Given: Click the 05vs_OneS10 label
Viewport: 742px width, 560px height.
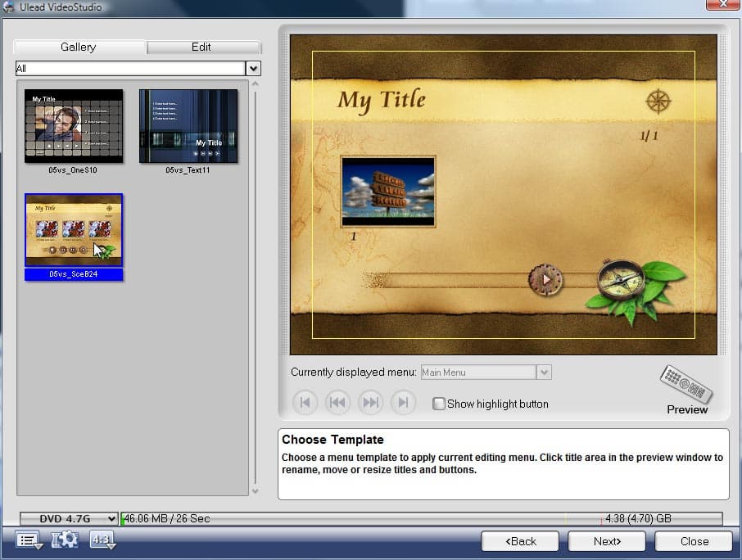Looking at the screenshot, I should 73,169.
